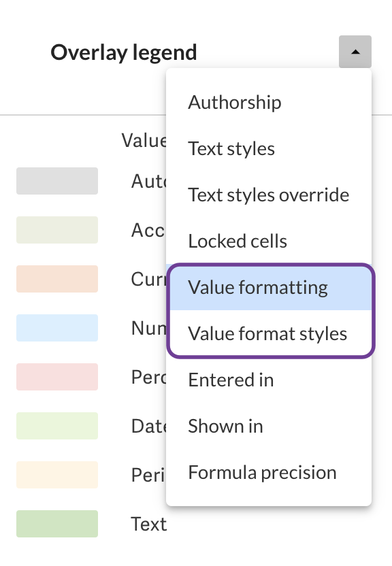
Task: Click the light blue Number swatch
Action: [x=56, y=328]
